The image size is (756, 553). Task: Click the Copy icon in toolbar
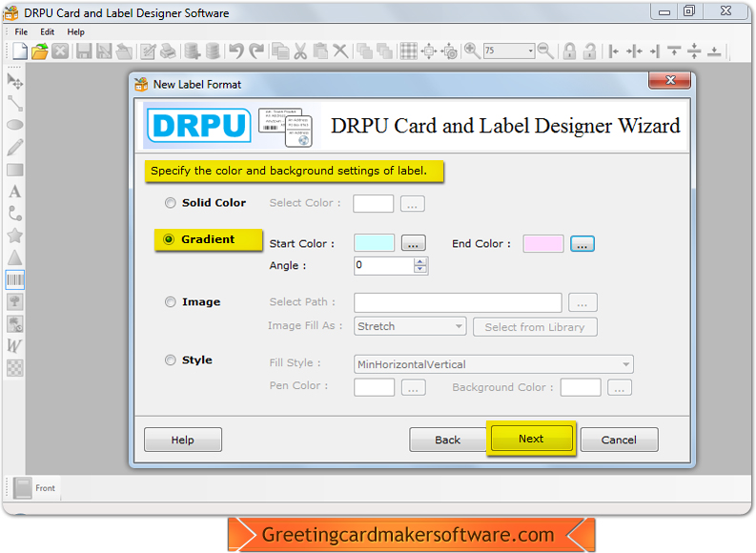click(x=280, y=51)
